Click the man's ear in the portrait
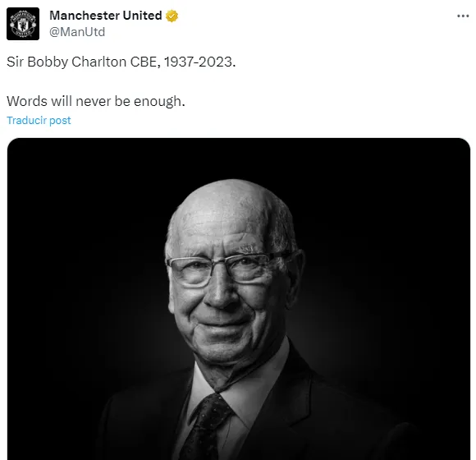Viewport: 476px width, 460px height. click(295, 275)
